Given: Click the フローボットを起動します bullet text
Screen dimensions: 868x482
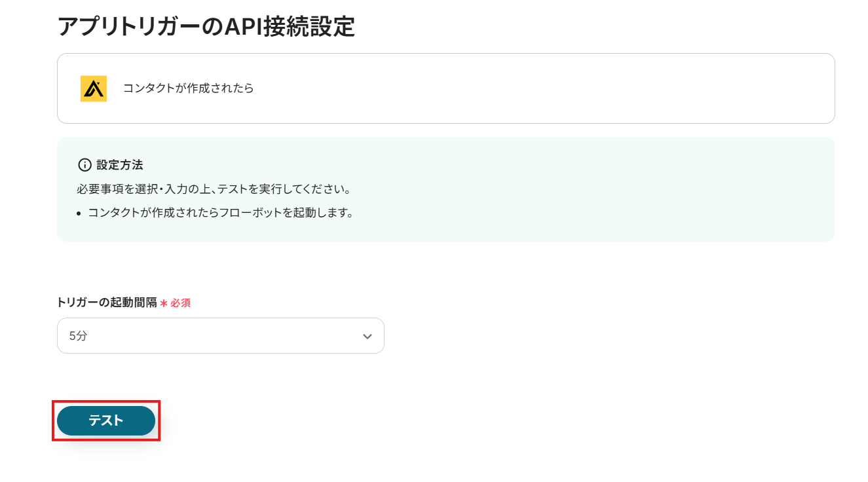Looking at the screenshot, I should pos(221,213).
